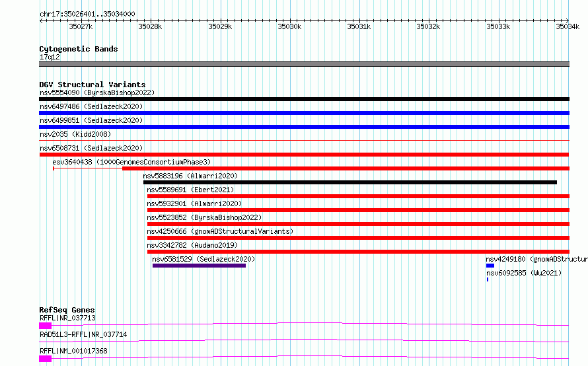This screenshot has width=588, height=366.
Task: Open nsv5883196 (Almarri2020) variant label
Action: pos(190,176)
